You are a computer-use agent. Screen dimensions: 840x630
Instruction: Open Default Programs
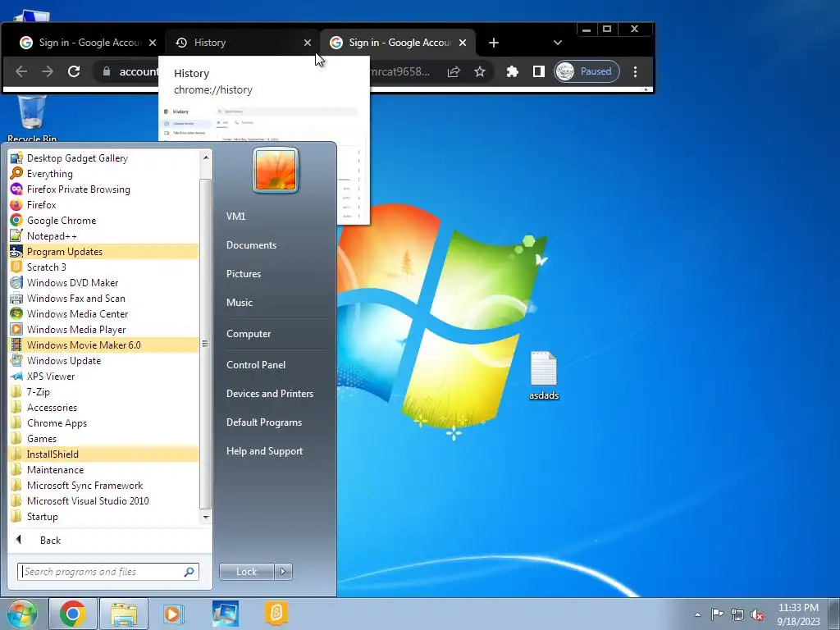pos(264,422)
